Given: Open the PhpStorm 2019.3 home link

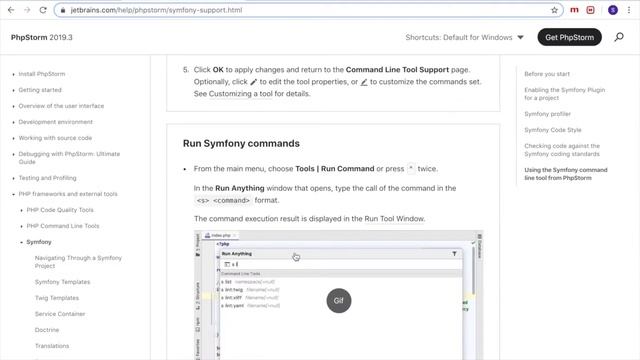Looking at the screenshot, I should [42, 37].
